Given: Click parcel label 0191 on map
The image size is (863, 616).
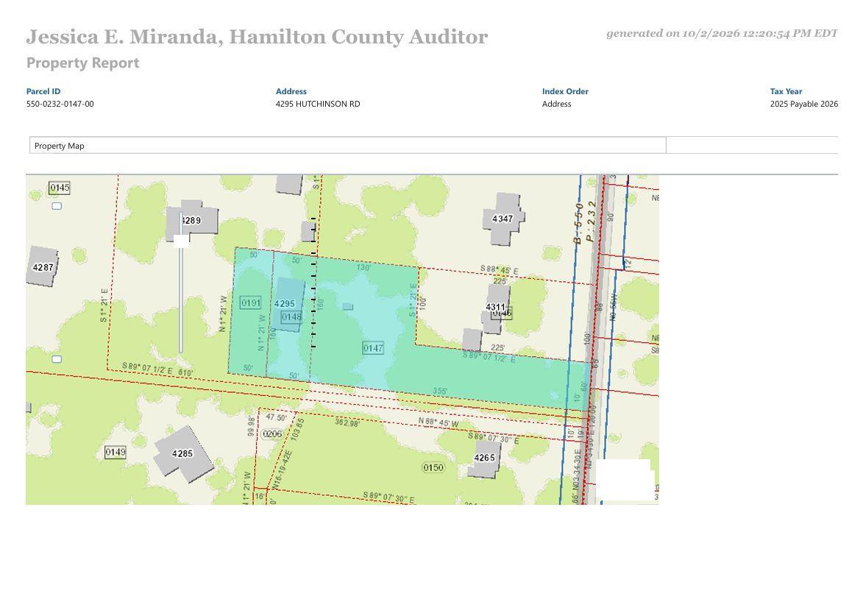Looking at the screenshot, I should (250, 302).
